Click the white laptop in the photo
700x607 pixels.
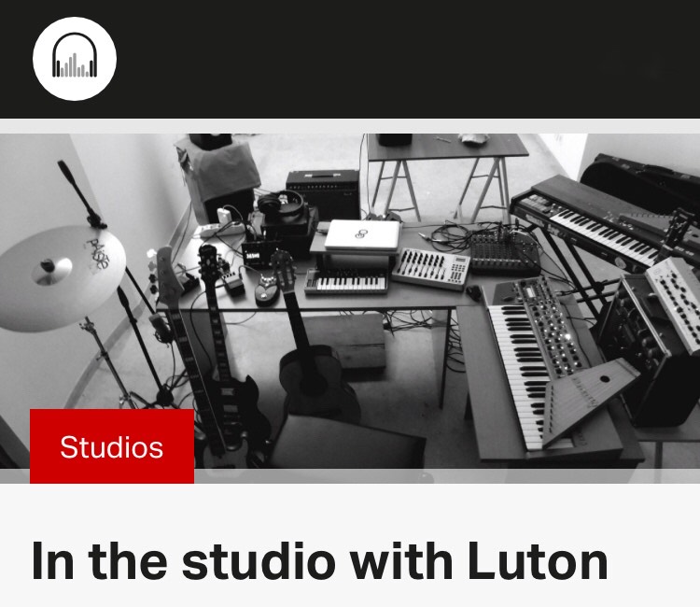362,235
